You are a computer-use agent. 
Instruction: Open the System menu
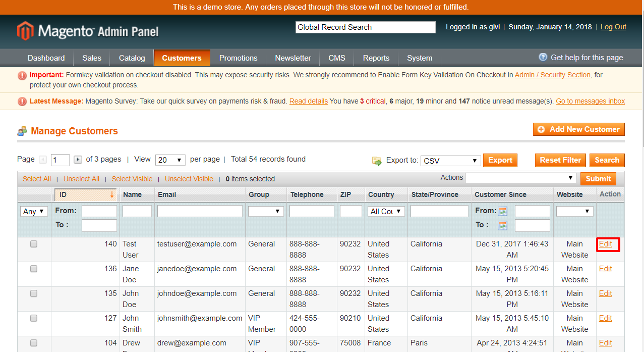click(420, 58)
